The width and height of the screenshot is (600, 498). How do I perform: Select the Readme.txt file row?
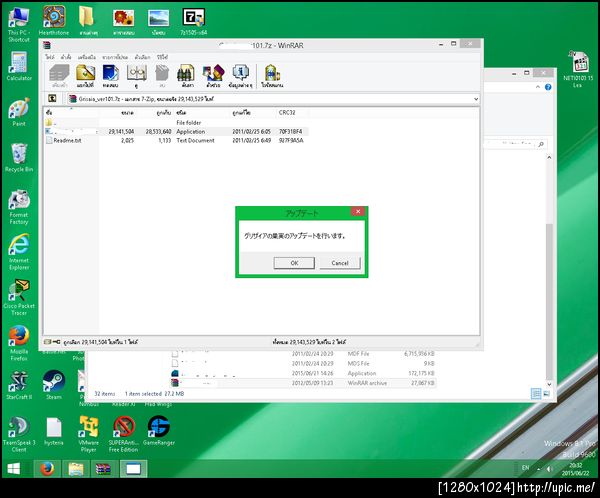[x=176, y=140]
